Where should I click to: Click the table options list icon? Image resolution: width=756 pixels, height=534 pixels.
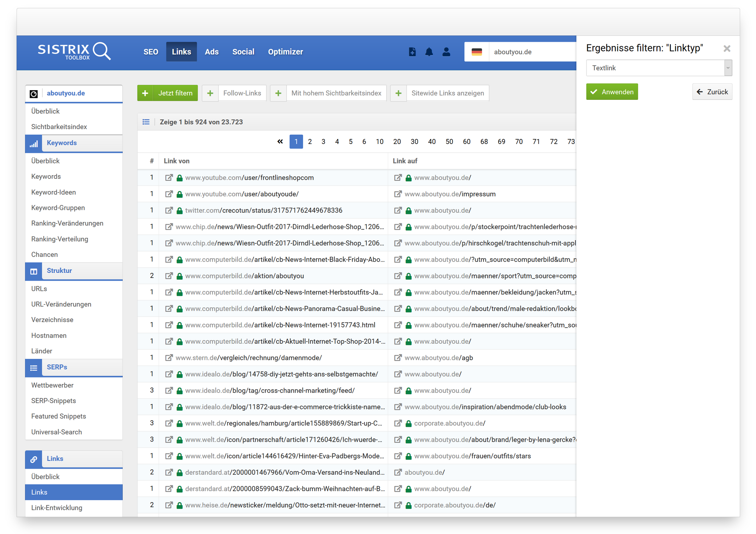point(146,122)
